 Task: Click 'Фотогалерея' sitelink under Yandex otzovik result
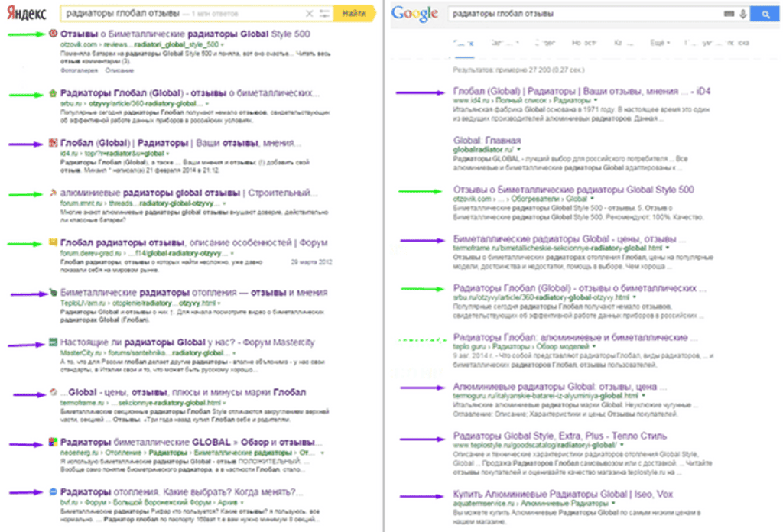tap(80, 70)
